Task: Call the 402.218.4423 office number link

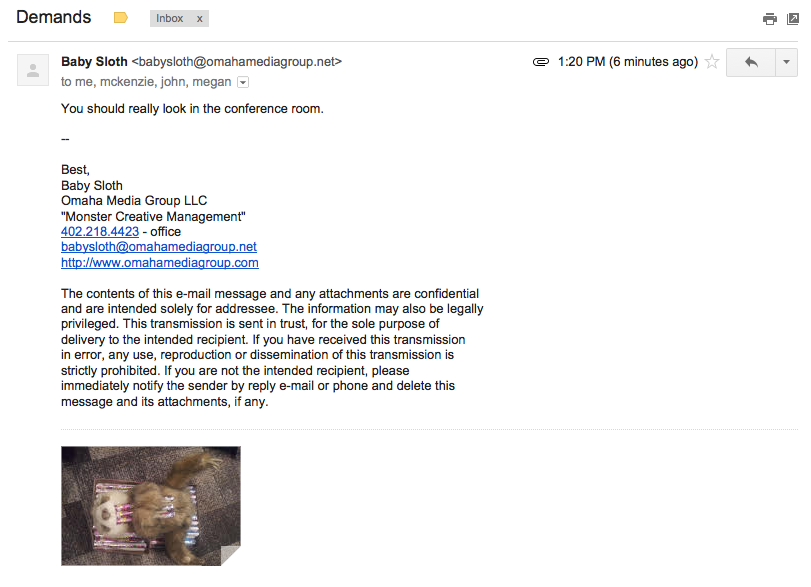Action: coord(100,232)
